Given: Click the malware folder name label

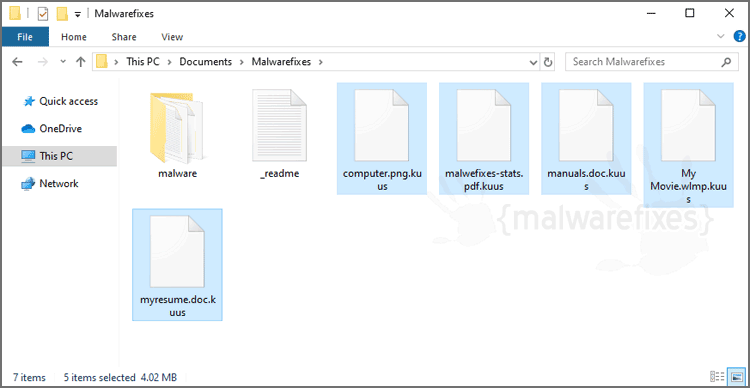Looking at the screenshot, I should coord(177,174).
